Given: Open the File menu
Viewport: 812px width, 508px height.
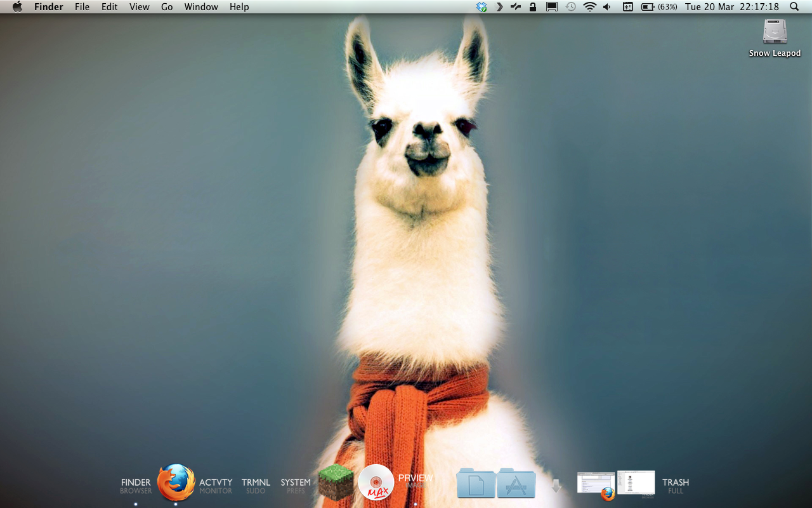Looking at the screenshot, I should point(82,7).
